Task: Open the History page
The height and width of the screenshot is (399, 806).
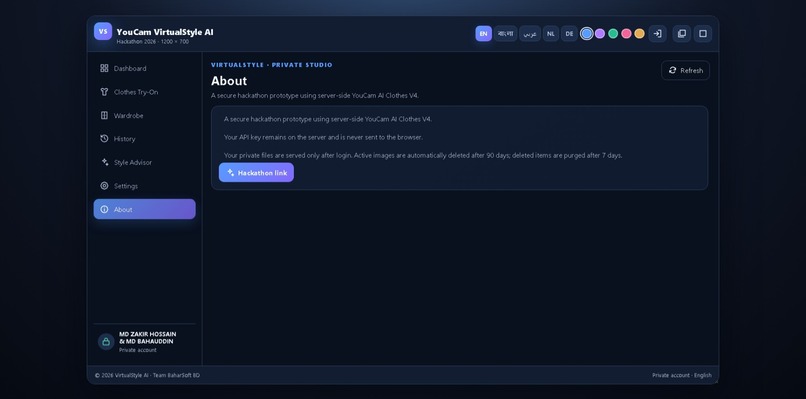Action: [x=144, y=139]
